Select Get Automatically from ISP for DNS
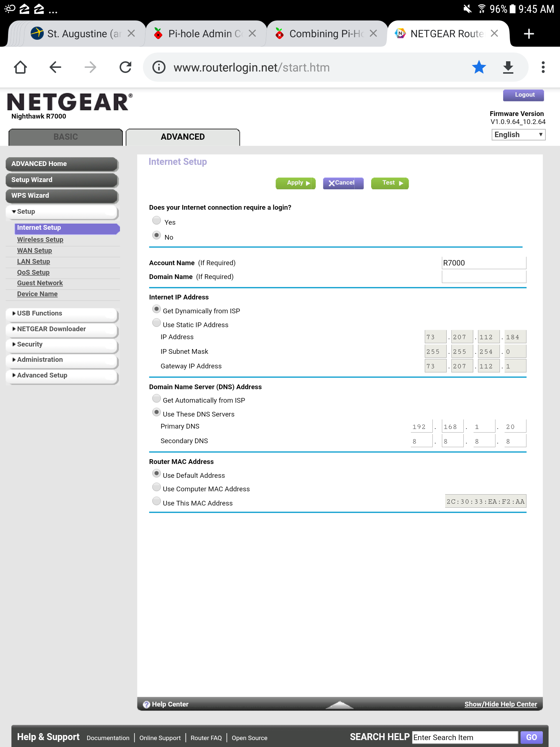The image size is (560, 747). 157,399
